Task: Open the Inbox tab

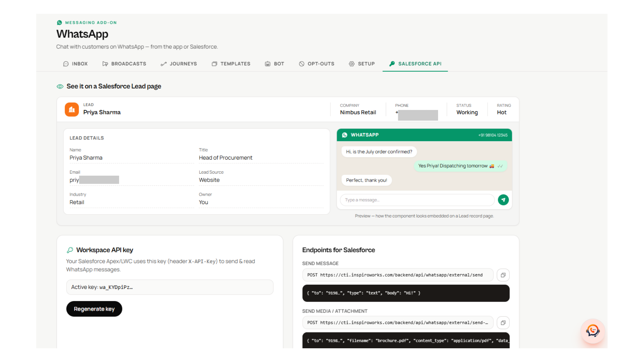Action: [x=75, y=64]
